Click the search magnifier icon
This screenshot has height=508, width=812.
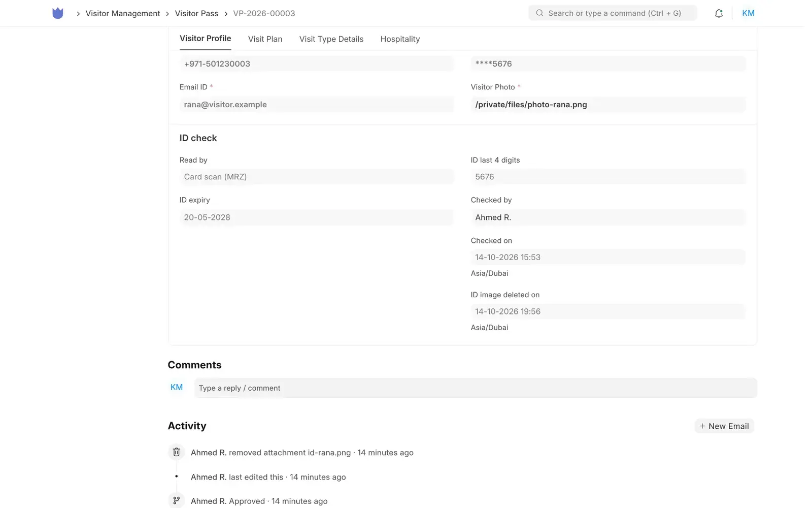[539, 13]
